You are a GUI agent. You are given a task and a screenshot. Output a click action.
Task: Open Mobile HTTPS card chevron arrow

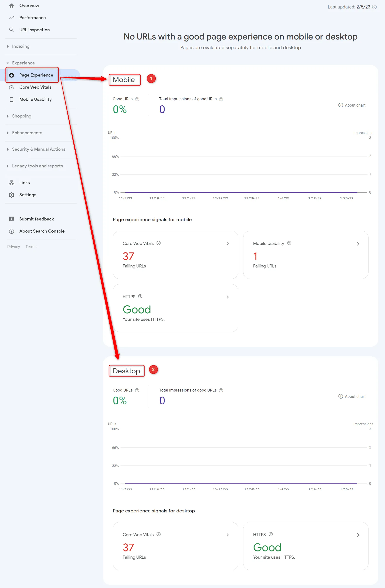pos(228,297)
